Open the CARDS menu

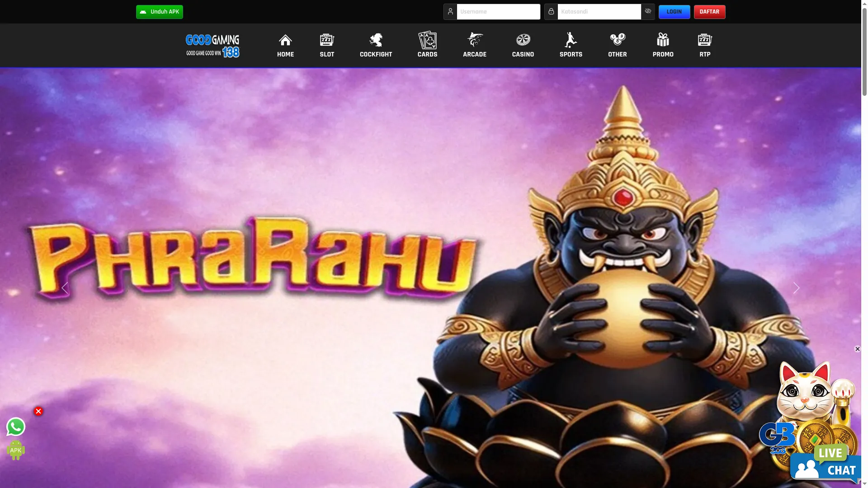[427, 45]
